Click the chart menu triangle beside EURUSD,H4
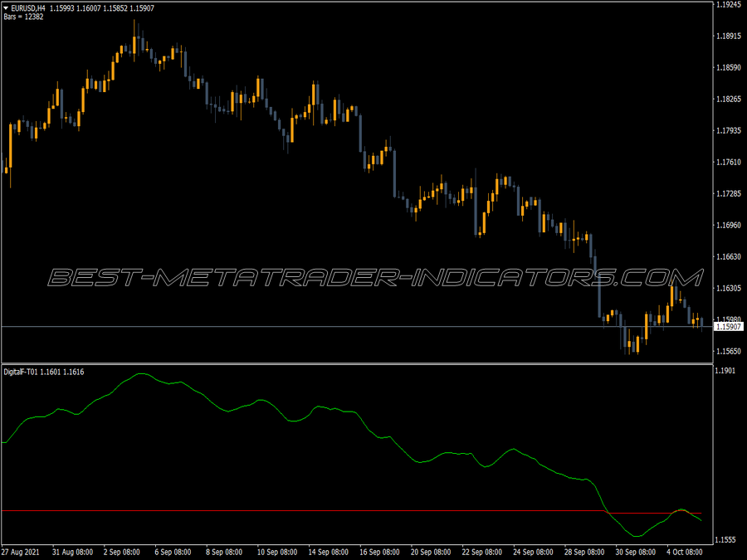The image size is (747, 560). pos(6,8)
